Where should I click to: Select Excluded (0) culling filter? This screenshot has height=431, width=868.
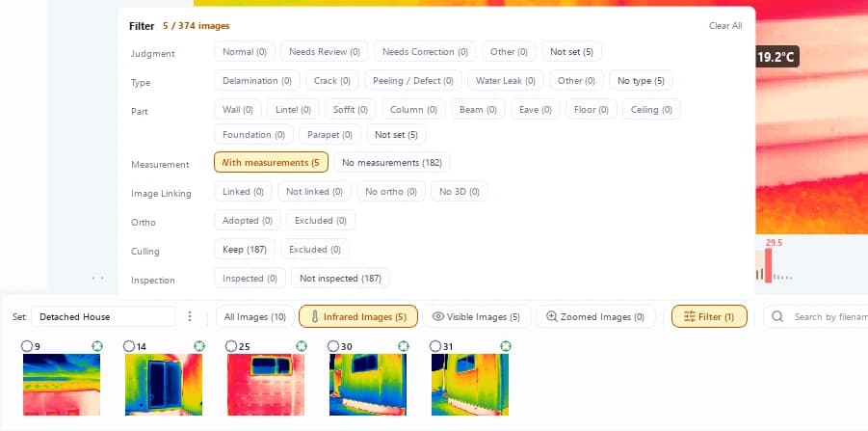tap(315, 250)
